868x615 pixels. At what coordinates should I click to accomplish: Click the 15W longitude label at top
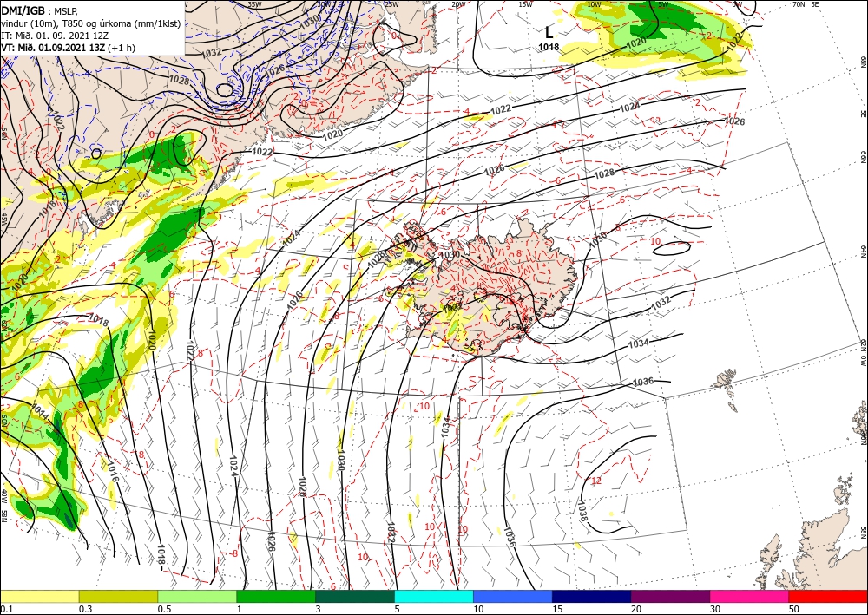(x=525, y=4)
